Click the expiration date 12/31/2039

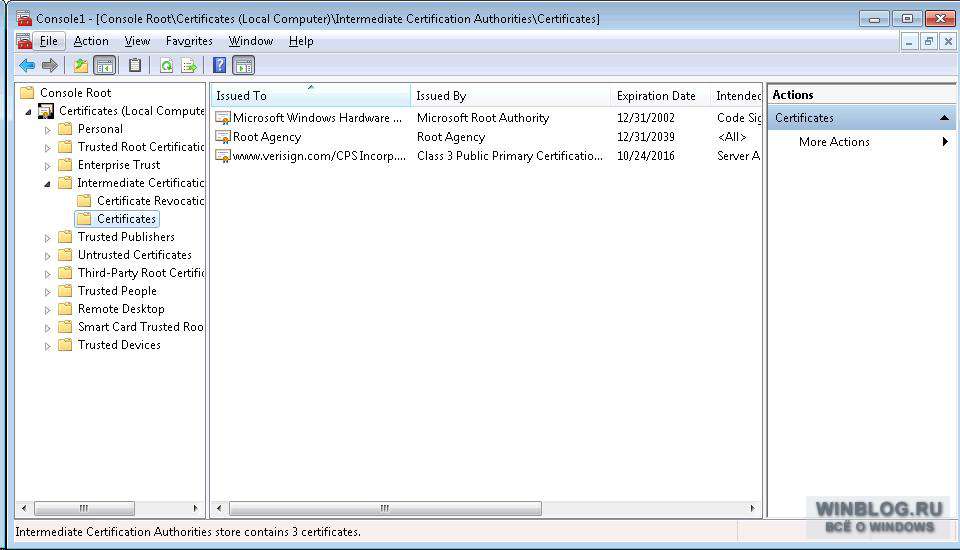645,137
